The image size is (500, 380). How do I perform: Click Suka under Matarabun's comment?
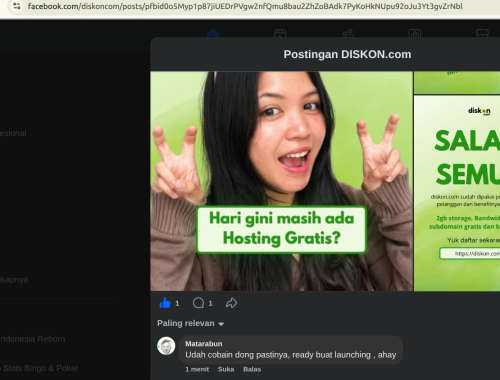(226, 369)
